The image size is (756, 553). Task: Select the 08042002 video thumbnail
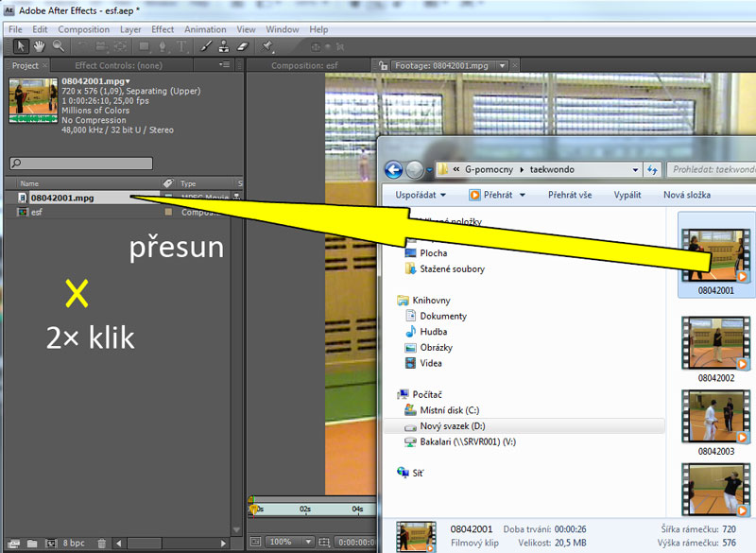(x=716, y=342)
